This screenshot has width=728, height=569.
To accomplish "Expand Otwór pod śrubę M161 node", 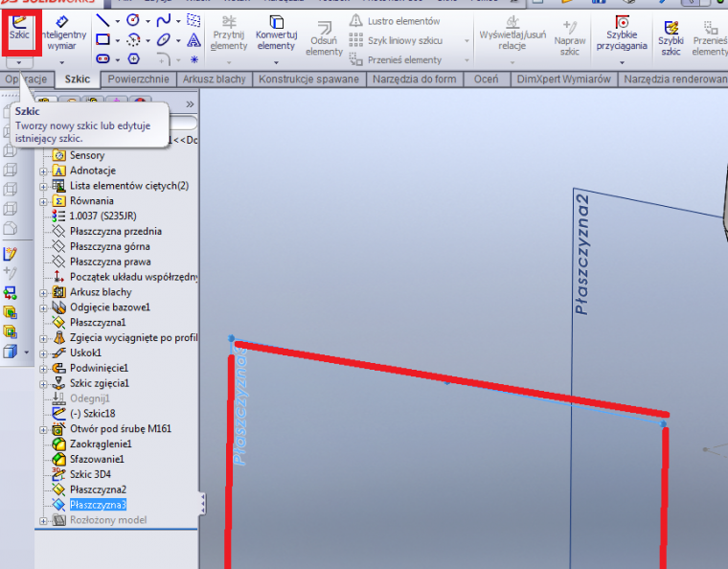I will tap(44, 430).
